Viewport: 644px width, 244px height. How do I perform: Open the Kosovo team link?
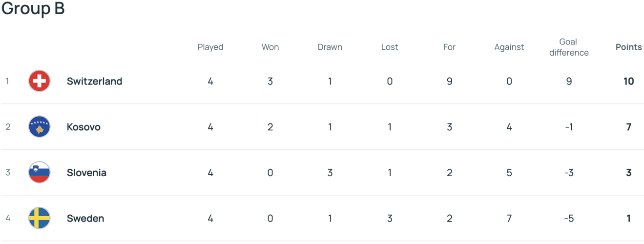83,127
